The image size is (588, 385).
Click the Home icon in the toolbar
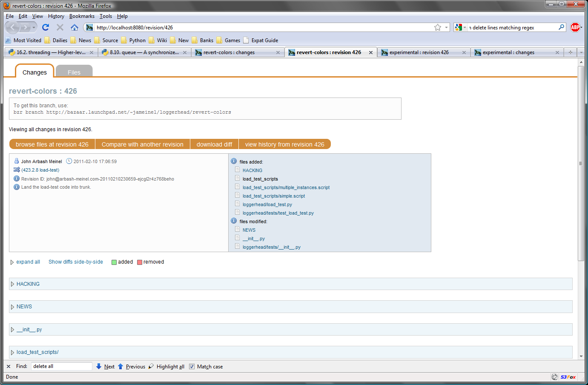[x=75, y=27]
